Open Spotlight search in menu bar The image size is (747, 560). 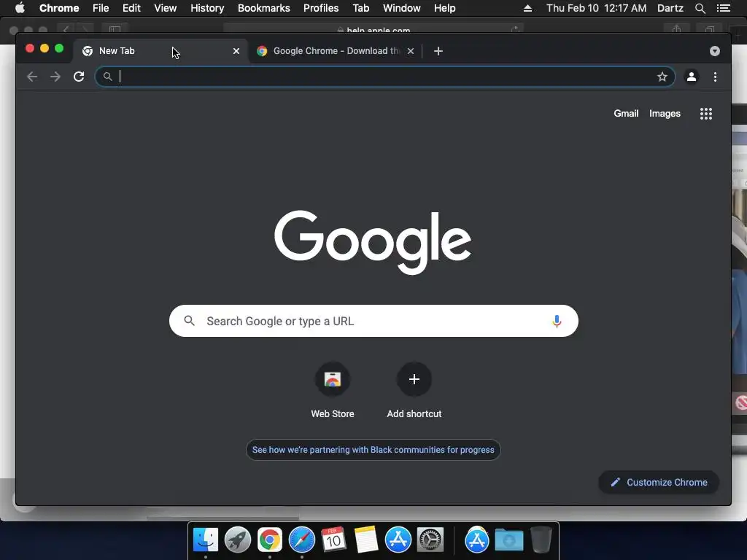click(x=700, y=8)
